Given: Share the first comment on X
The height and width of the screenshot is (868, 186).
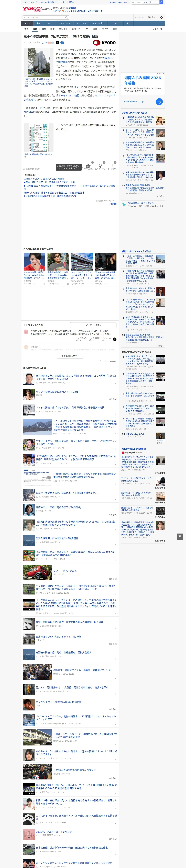Looking at the screenshot, I should click(x=115, y=339).
